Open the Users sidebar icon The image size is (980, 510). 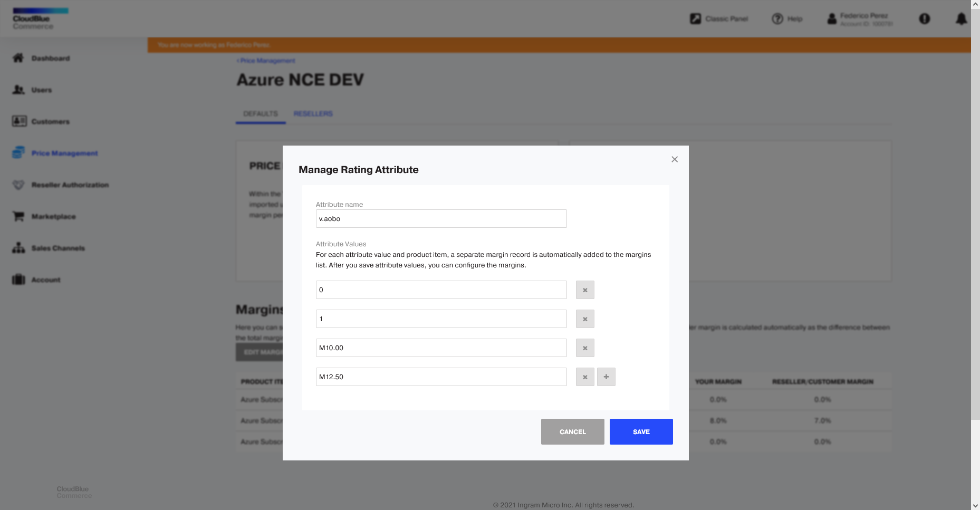click(18, 90)
